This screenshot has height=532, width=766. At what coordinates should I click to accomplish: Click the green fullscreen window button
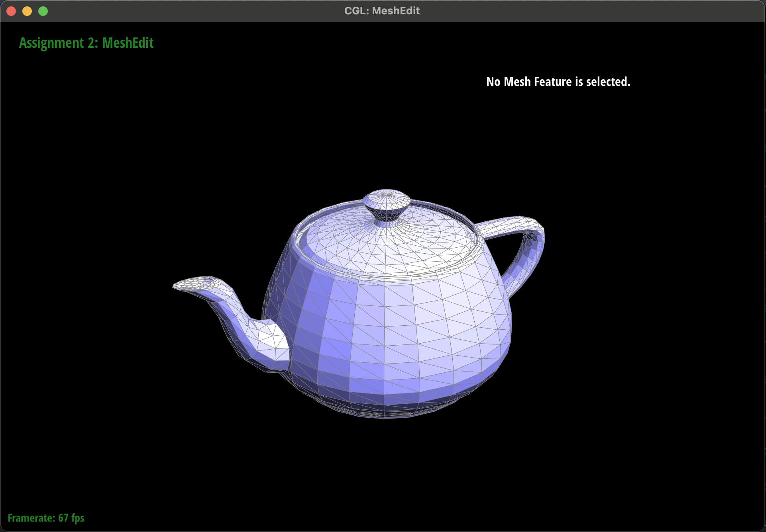point(43,11)
